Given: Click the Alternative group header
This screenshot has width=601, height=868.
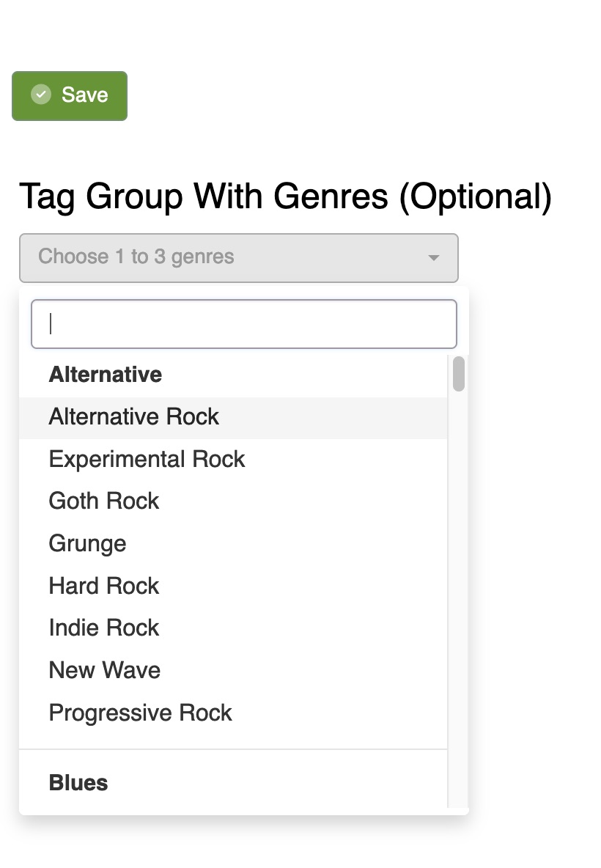Looking at the screenshot, I should coord(106,375).
